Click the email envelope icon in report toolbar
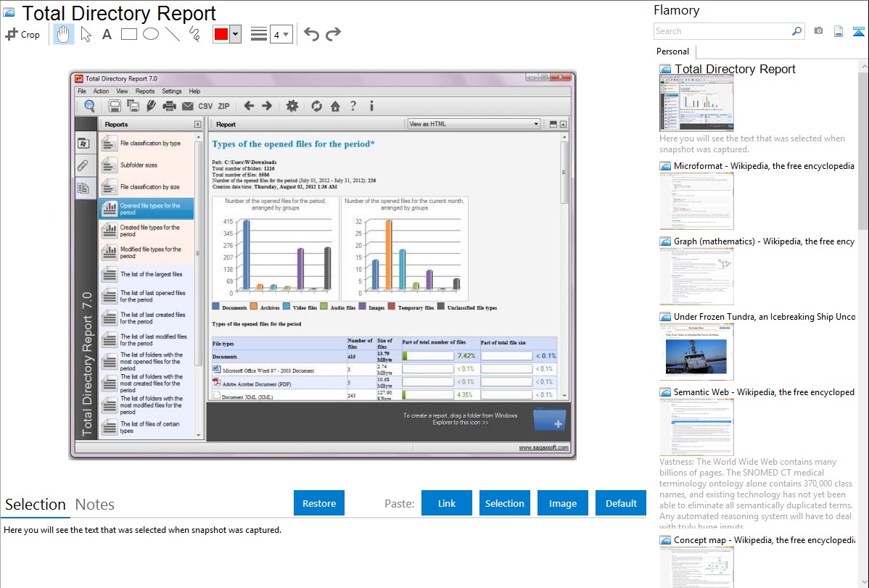The height and width of the screenshot is (588, 869). pos(187,106)
